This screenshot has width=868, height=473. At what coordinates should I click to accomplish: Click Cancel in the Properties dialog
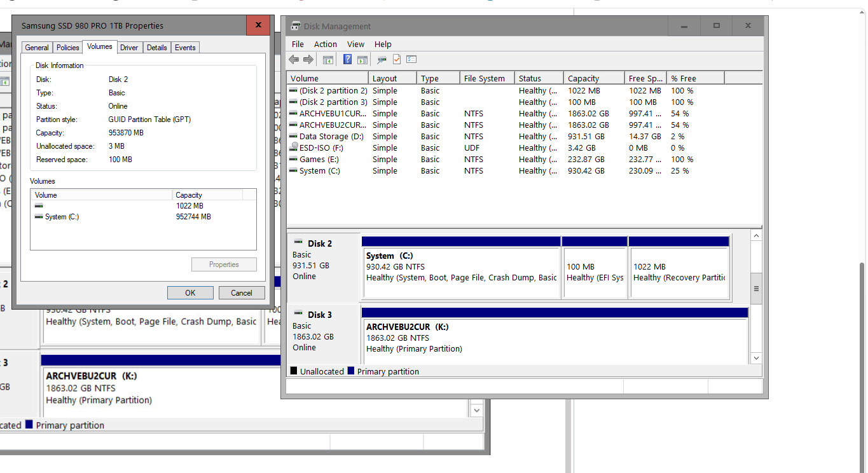click(242, 292)
